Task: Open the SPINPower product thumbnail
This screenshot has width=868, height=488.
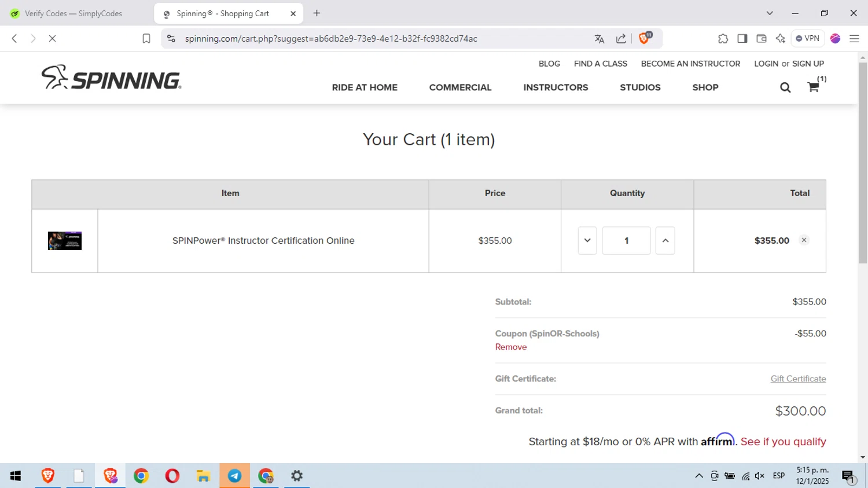Action: coord(65,241)
